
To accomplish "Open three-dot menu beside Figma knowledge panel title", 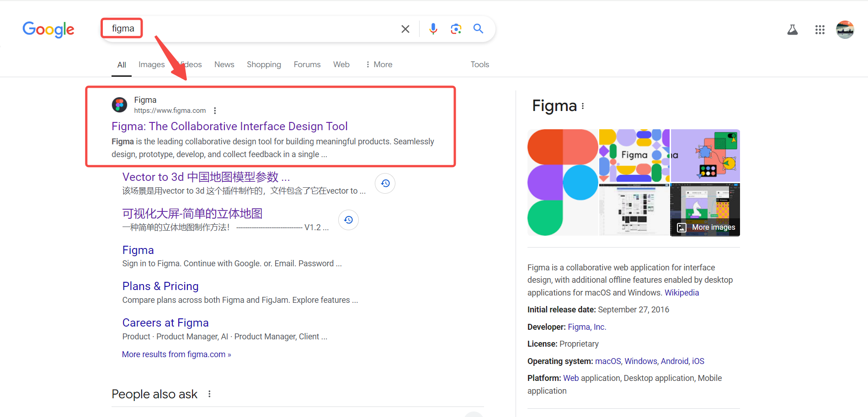I will pyautogui.click(x=583, y=106).
